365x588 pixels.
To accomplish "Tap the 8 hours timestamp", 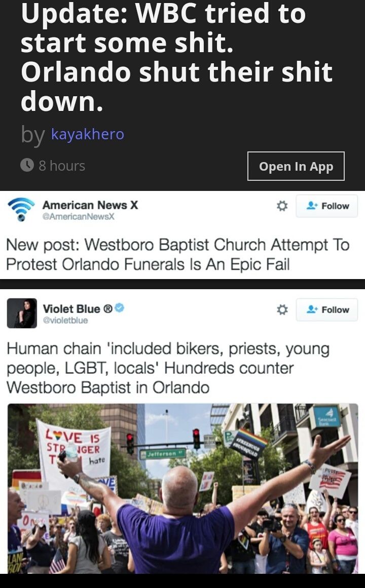I will pos(62,166).
